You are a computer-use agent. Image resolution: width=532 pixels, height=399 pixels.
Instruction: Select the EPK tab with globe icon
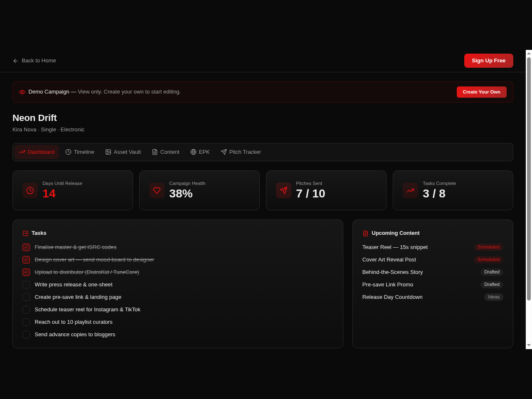pos(200,152)
